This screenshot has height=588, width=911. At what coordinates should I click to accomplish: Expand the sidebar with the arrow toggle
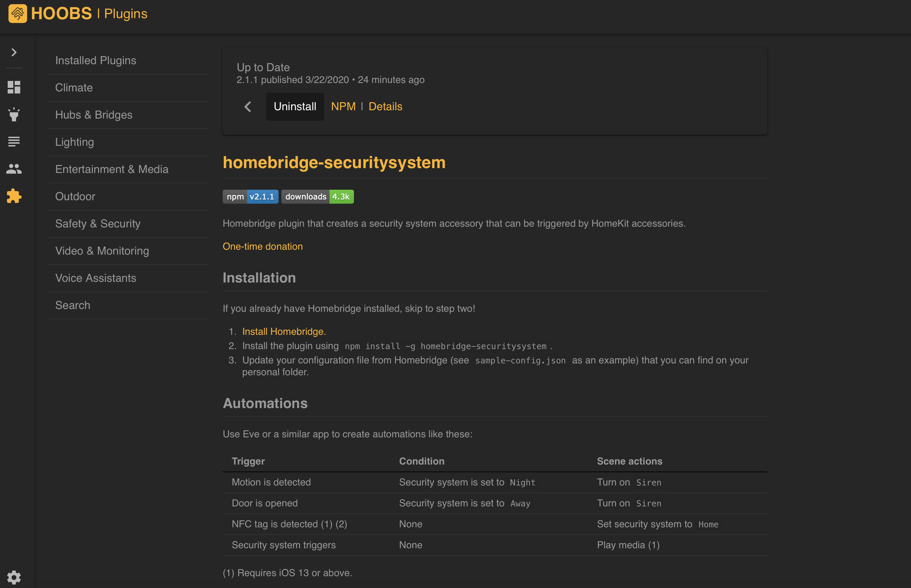pyautogui.click(x=14, y=52)
